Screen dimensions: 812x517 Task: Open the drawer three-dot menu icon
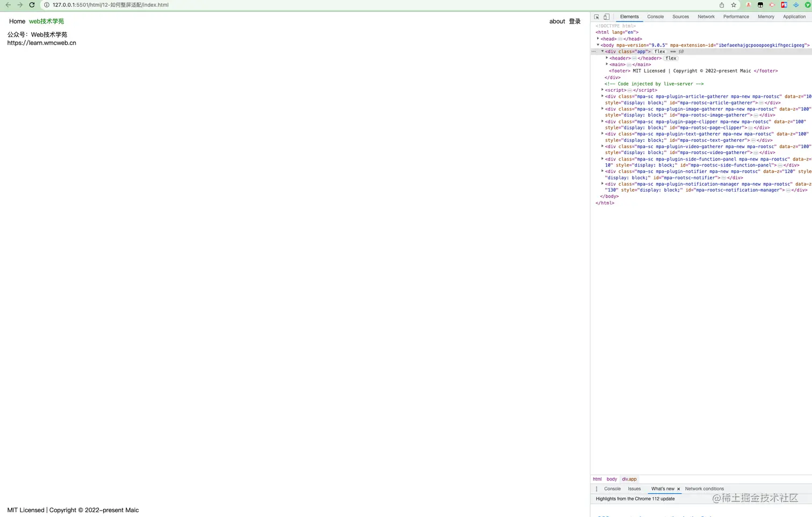[597, 489]
